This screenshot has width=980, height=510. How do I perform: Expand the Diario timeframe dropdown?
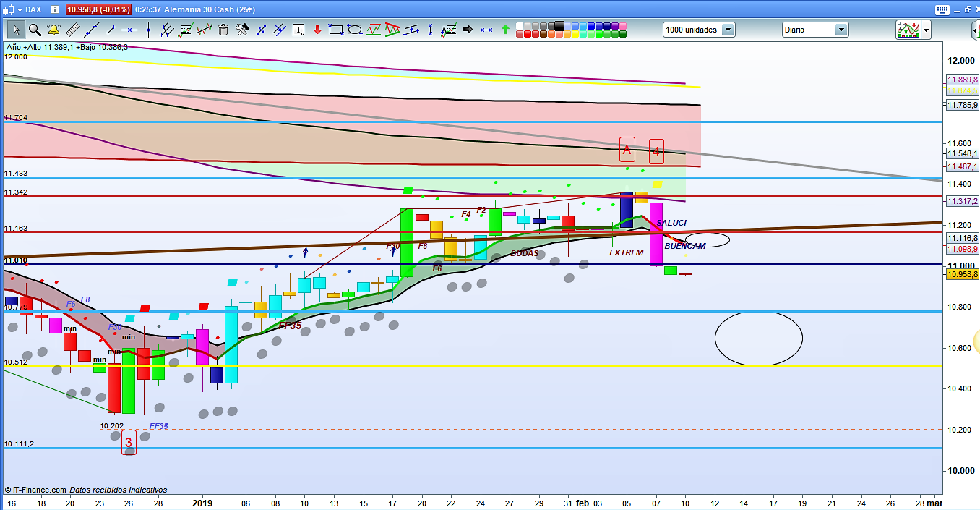point(841,30)
